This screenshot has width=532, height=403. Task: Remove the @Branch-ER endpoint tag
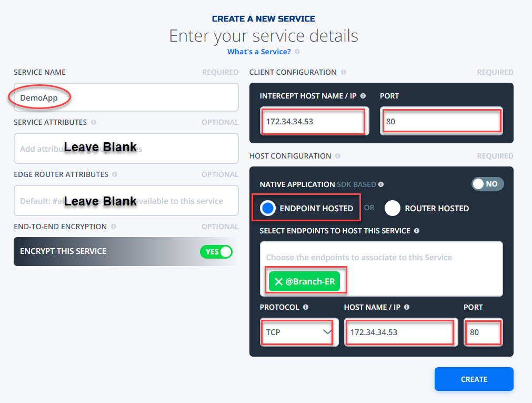(278, 281)
